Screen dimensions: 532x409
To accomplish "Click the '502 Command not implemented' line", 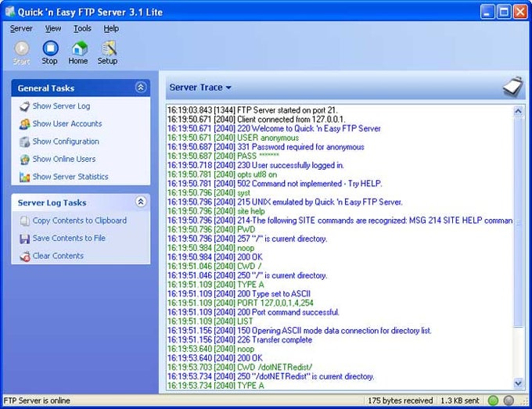I will pyautogui.click(x=275, y=184).
